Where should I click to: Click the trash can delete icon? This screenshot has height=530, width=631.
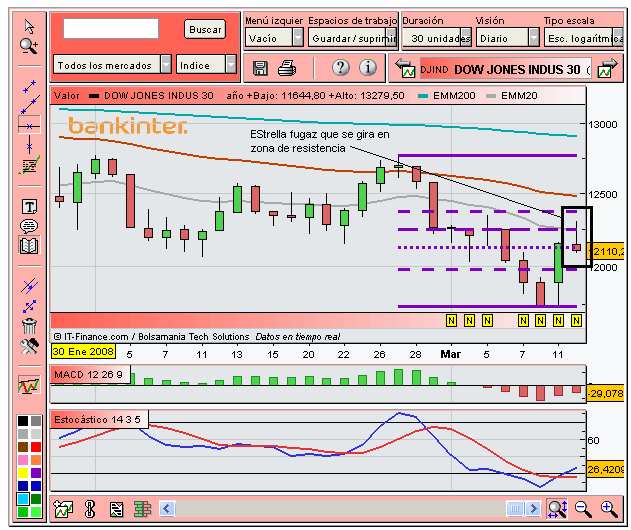(x=29, y=326)
